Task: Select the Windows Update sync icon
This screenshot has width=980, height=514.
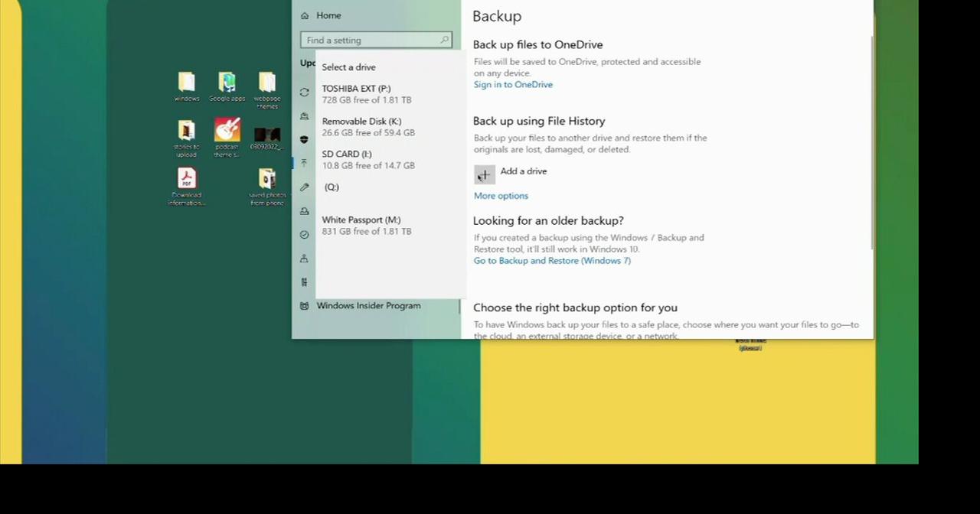Action: click(304, 92)
